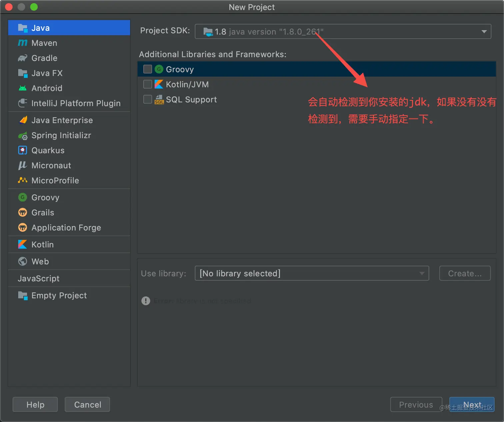Open the 'No library selected' dropdown
The width and height of the screenshot is (504, 422).
(x=312, y=273)
